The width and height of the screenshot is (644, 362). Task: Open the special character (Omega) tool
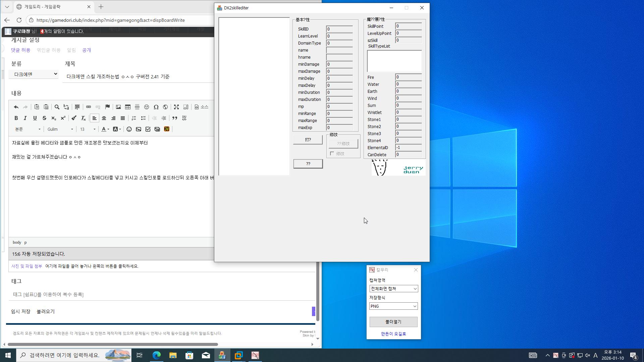[156, 107]
